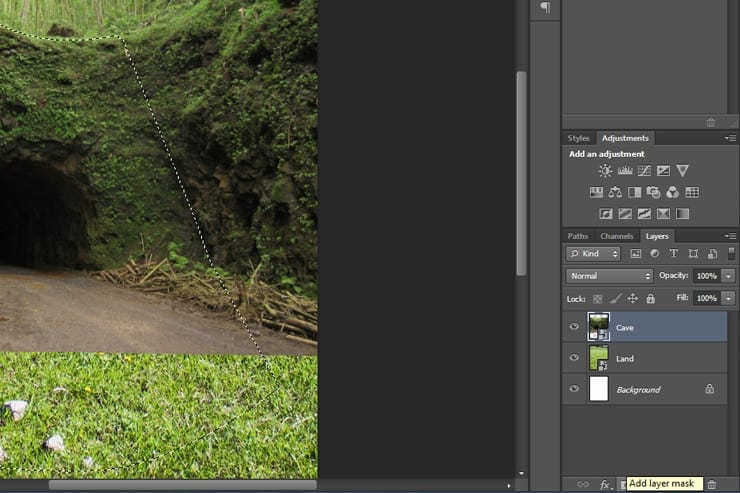Lock transparent pixels
The width and height of the screenshot is (740, 493).
(x=597, y=299)
